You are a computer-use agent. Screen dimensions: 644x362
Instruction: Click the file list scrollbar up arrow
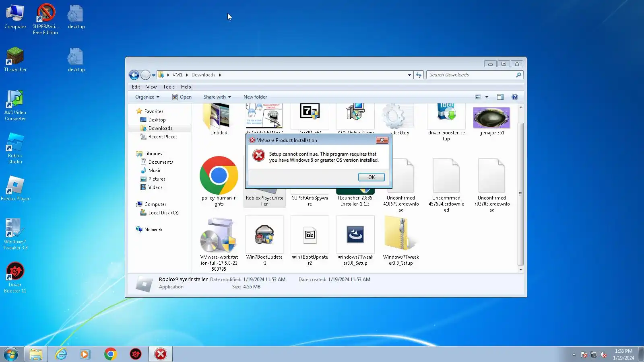point(521,107)
